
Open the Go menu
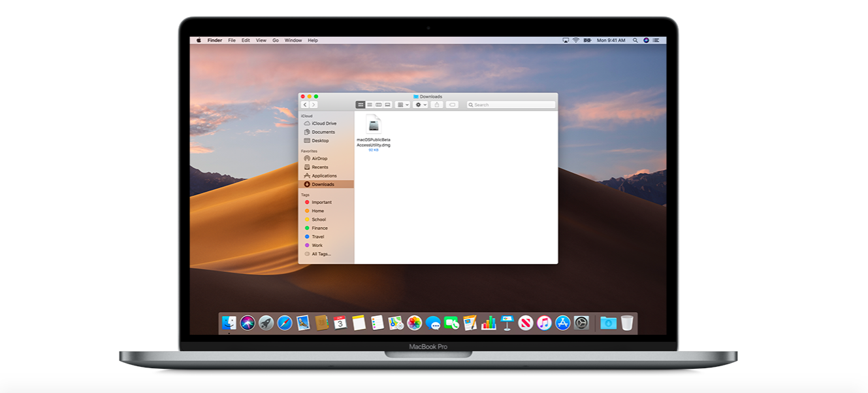[x=276, y=41]
